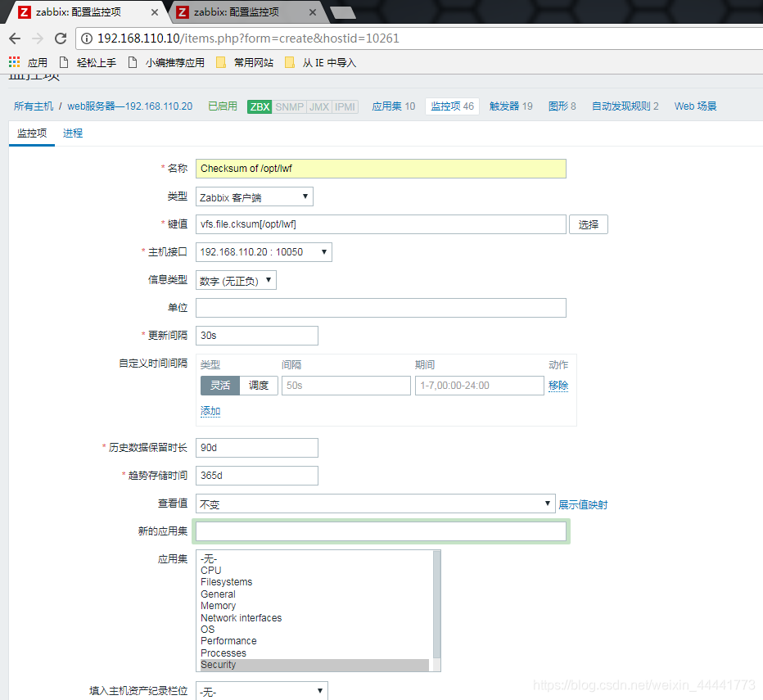Click 添加 to add custom interval
Screen dimensions: 763x700
[x=210, y=411]
